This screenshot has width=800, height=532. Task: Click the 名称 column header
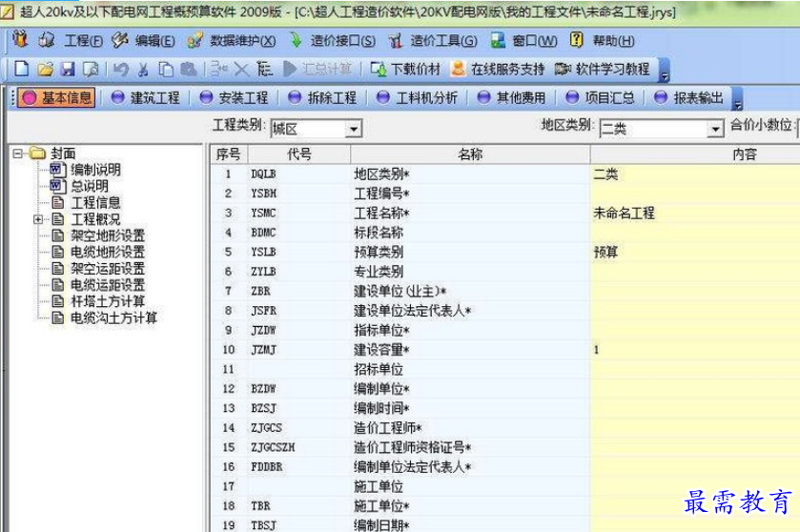pyautogui.click(x=470, y=154)
